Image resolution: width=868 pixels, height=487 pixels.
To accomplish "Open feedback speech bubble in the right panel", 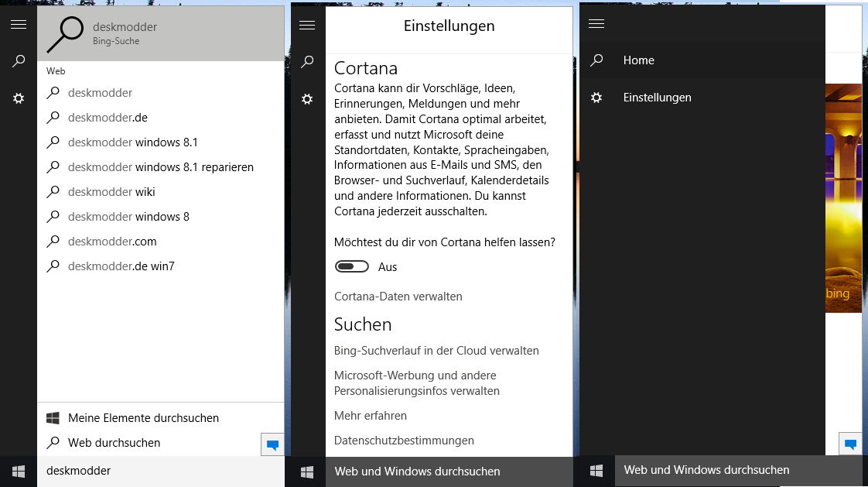I will coord(851,444).
